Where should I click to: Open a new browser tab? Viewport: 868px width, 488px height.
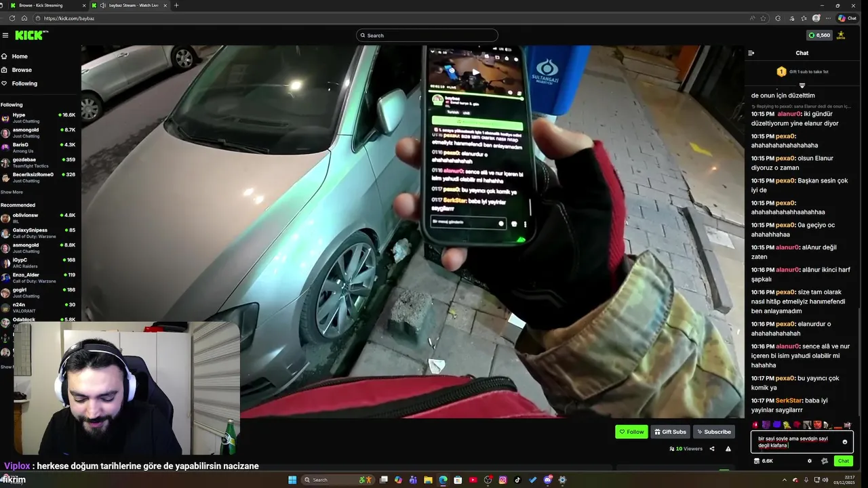[176, 5]
